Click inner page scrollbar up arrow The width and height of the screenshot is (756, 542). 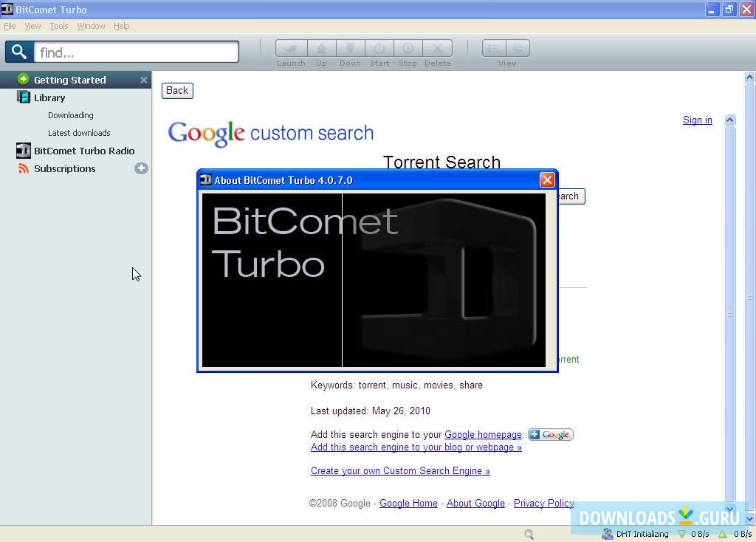pyautogui.click(x=730, y=120)
